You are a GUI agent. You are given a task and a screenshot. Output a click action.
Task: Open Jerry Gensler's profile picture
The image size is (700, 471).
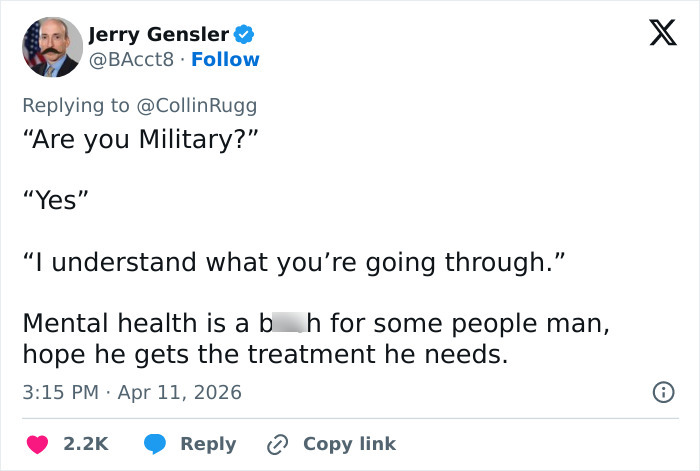coord(51,47)
